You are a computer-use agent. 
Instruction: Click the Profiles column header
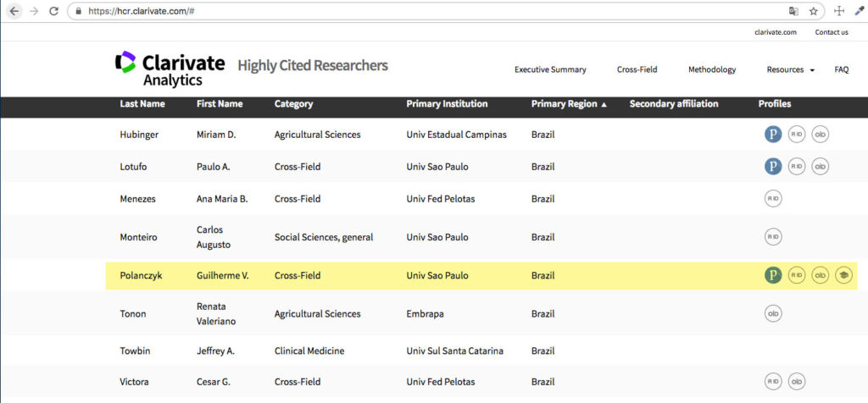(x=775, y=104)
